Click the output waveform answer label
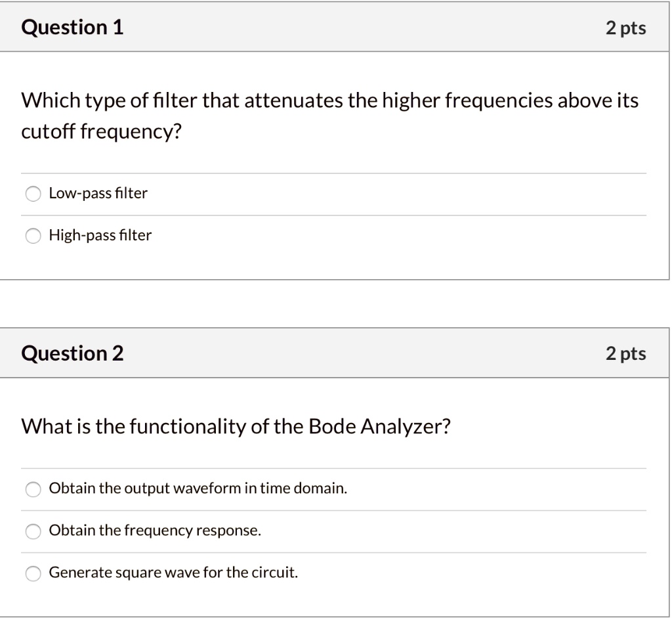The width and height of the screenshot is (672, 618). (197, 488)
